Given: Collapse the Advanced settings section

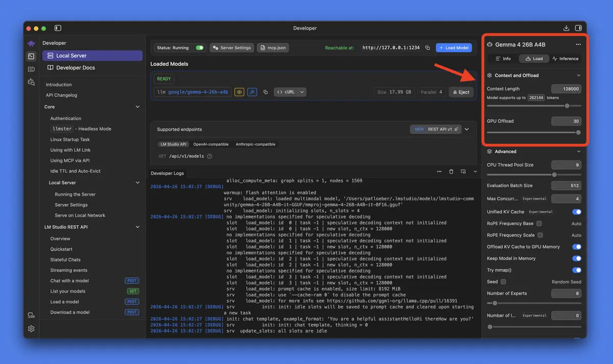Looking at the screenshot, I should pos(578,152).
